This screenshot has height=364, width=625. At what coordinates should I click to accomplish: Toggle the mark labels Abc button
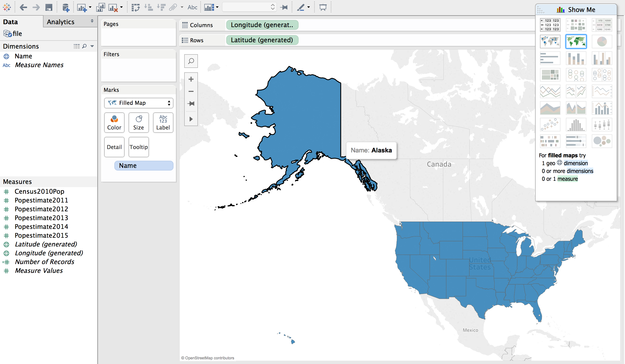click(x=192, y=7)
